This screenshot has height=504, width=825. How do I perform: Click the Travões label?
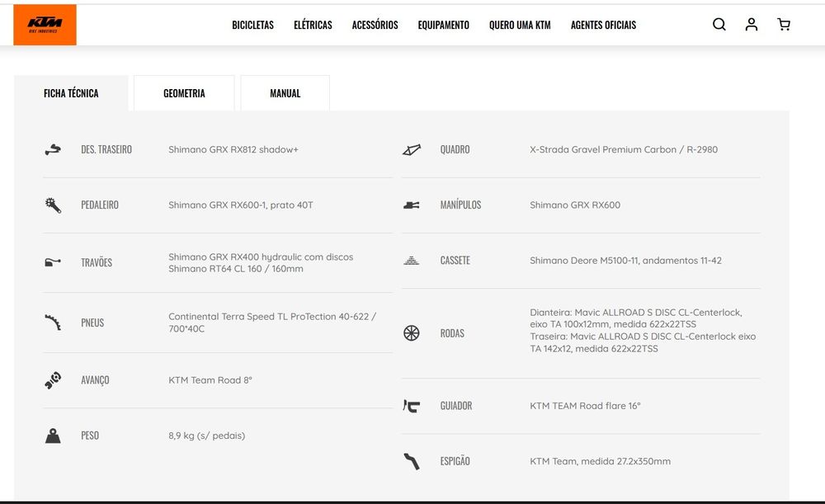(x=97, y=262)
